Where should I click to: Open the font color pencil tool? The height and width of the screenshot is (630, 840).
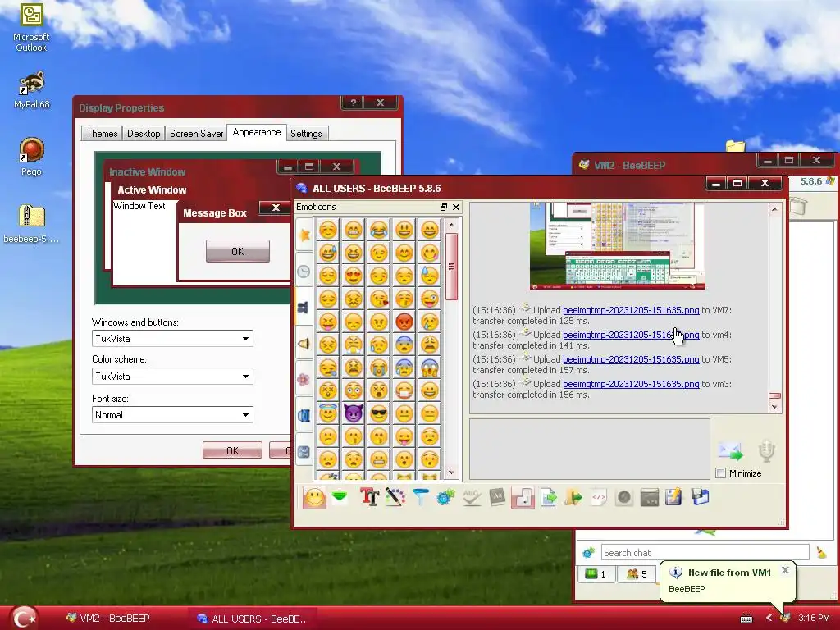395,498
